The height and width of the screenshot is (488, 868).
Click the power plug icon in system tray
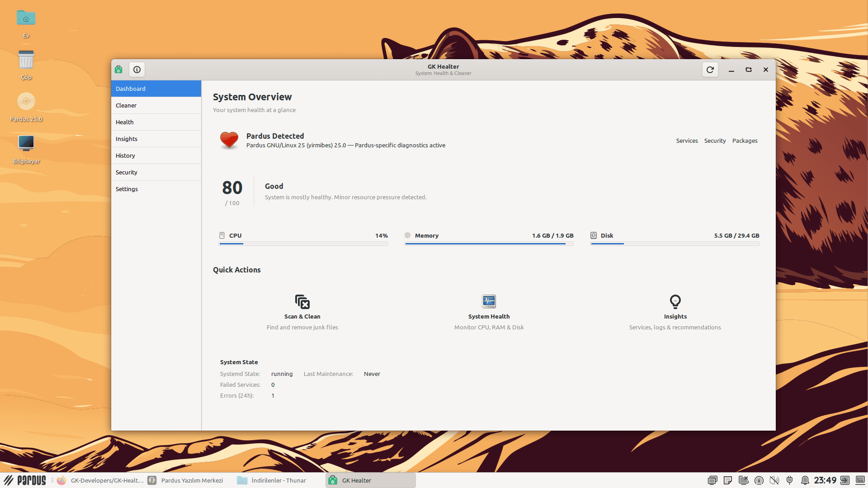tap(790, 480)
